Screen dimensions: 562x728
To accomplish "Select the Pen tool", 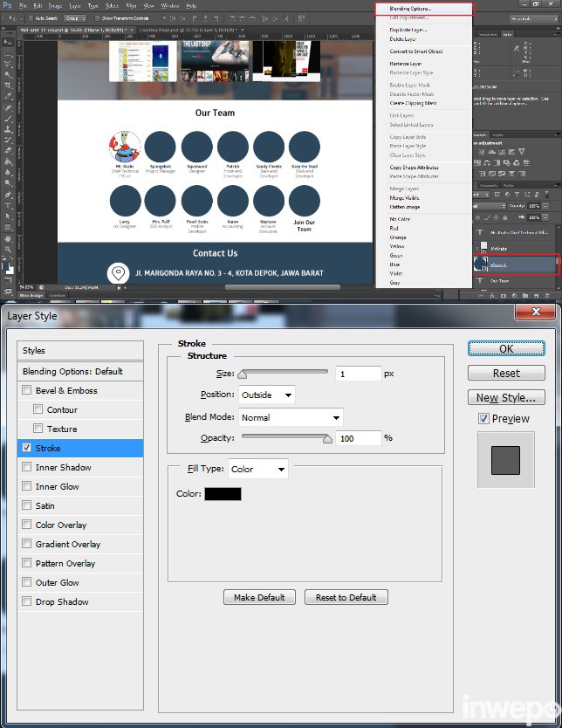I will 8,195.
